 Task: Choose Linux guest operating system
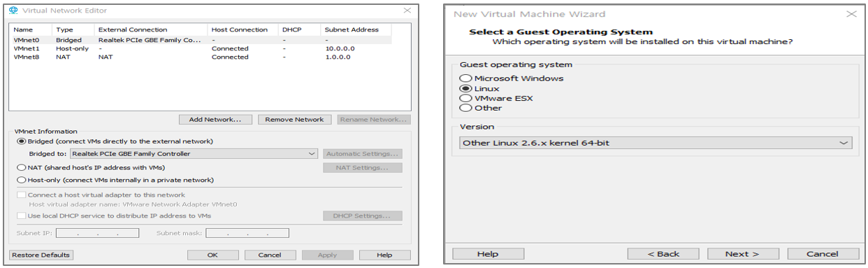tap(465, 89)
